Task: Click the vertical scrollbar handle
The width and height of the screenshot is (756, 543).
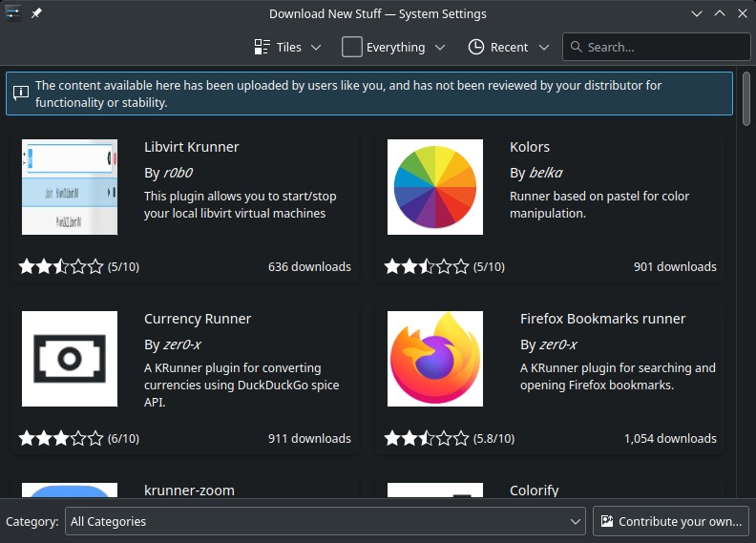Action: [745, 98]
